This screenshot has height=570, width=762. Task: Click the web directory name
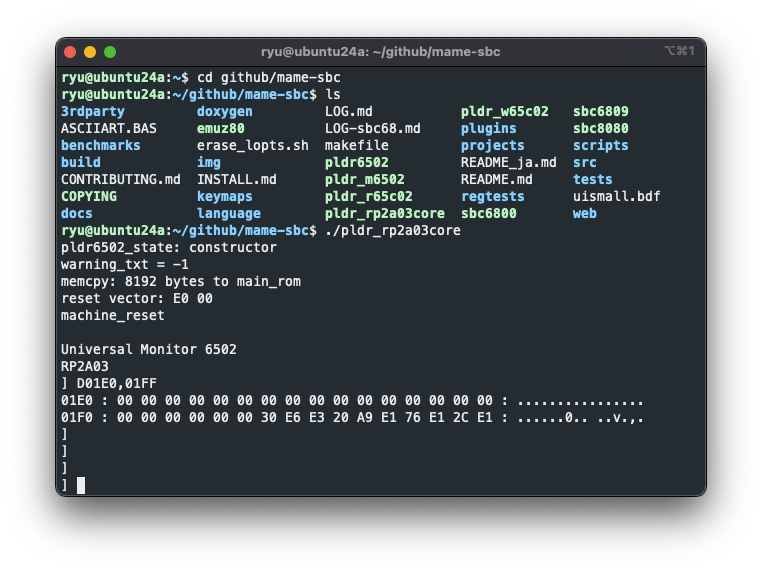585,213
